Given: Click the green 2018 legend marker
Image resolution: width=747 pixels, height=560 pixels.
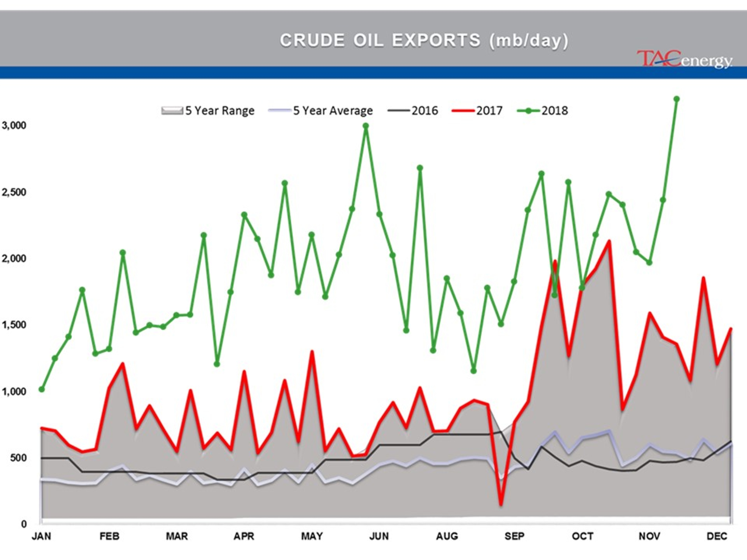Looking at the screenshot, I should pos(529,111).
